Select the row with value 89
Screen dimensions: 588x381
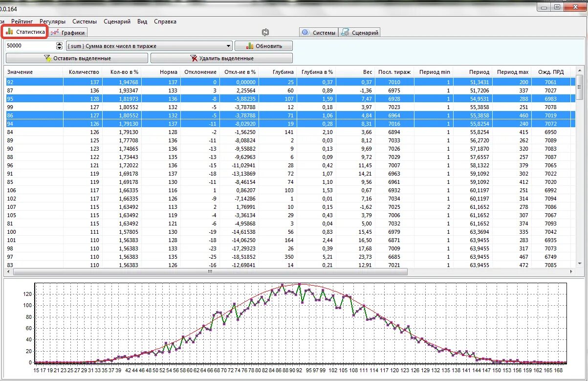coord(290,140)
